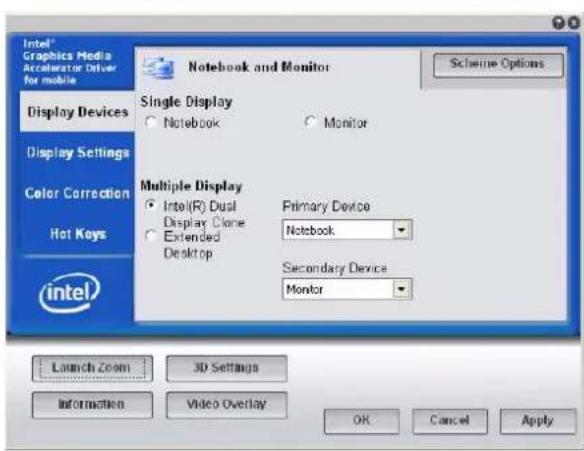Viewport: 584px width, 451px height.
Task: Go to Color Correction tab
Action: [77, 193]
